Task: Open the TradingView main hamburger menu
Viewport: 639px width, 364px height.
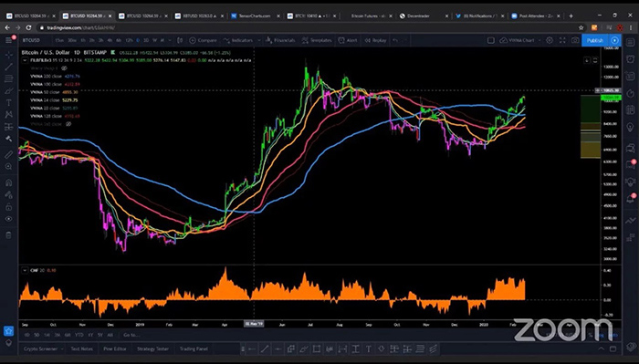Action: tap(8, 40)
